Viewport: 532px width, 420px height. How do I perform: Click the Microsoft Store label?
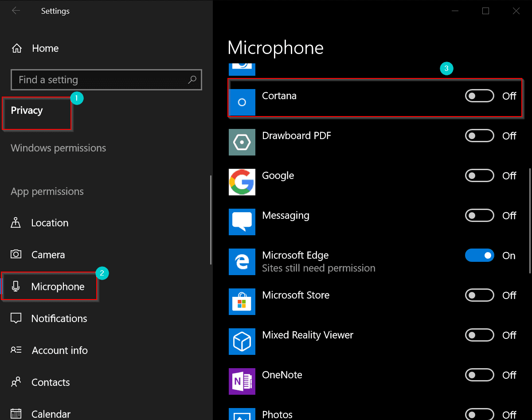tap(296, 295)
